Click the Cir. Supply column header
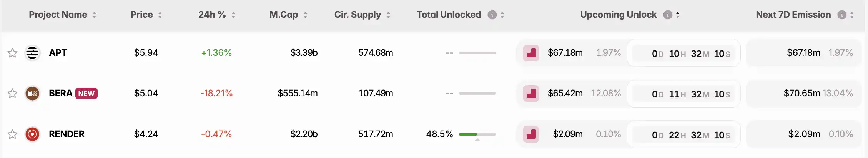This screenshot has width=868, height=158. point(358,15)
